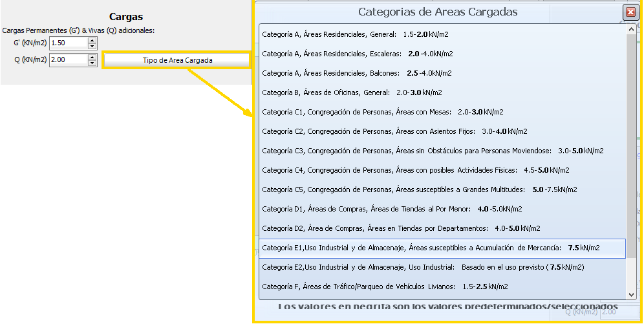This screenshot has width=644, height=324.
Task: Pick Categoría C5, Áreas susceptibles a Grandes Multitudes
Action: [x=419, y=189]
